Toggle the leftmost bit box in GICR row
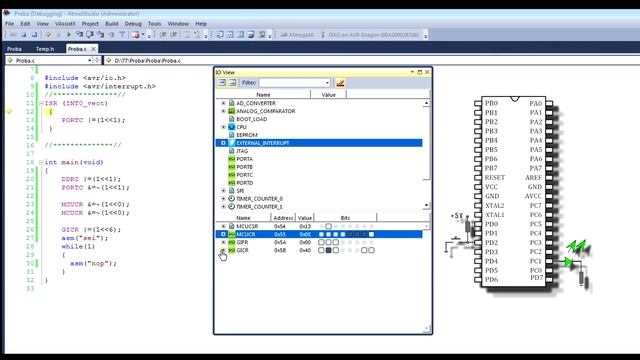640x360 pixels. (321, 250)
